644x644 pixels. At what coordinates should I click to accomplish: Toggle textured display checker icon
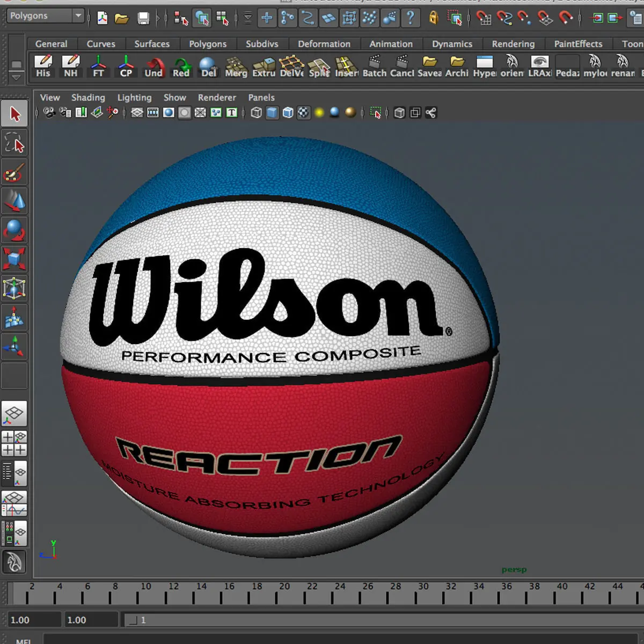click(304, 113)
